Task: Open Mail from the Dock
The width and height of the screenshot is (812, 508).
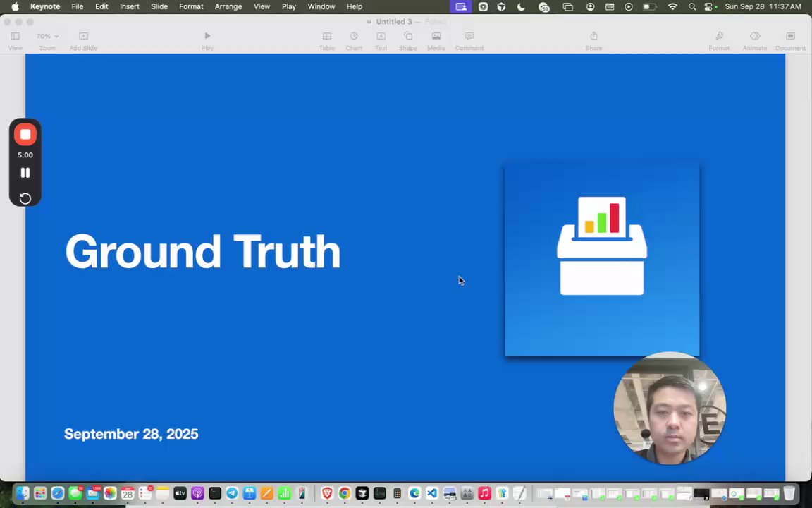Action: [x=93, y=493]
